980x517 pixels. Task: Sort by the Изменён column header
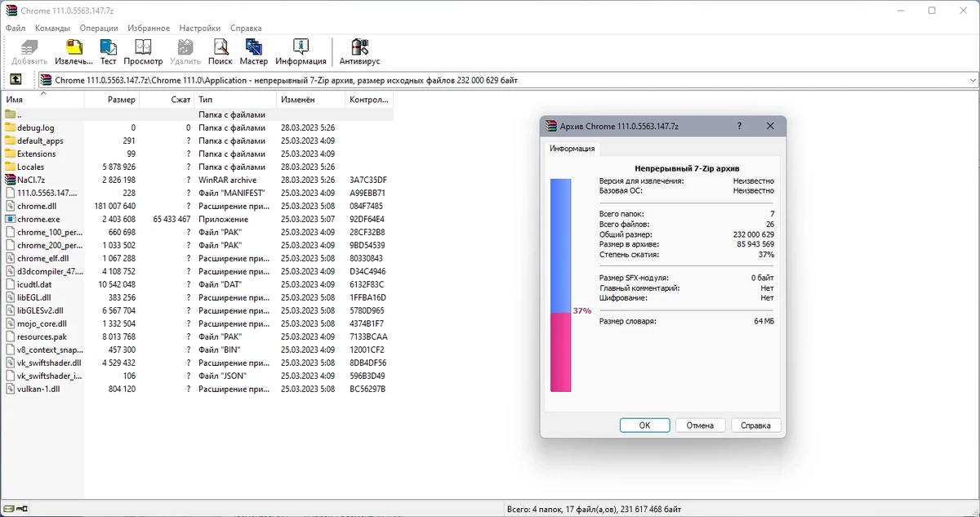coord(310,100)
